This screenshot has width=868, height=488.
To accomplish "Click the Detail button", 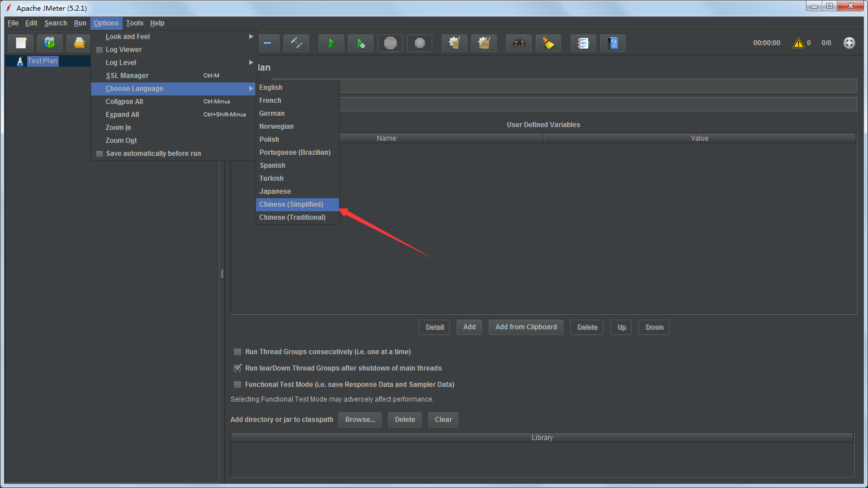I will point(435,328).
